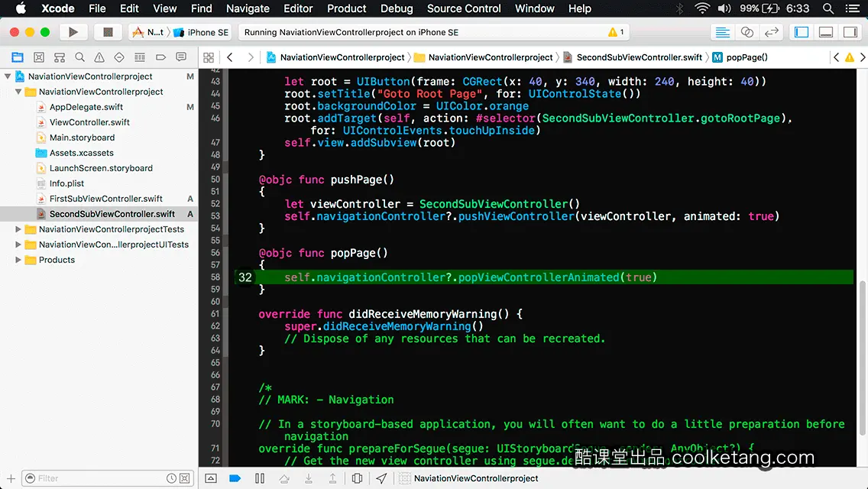Open the Test navigator diamond icon
Viewport: 868px width, 489px height.
(119, 57)
